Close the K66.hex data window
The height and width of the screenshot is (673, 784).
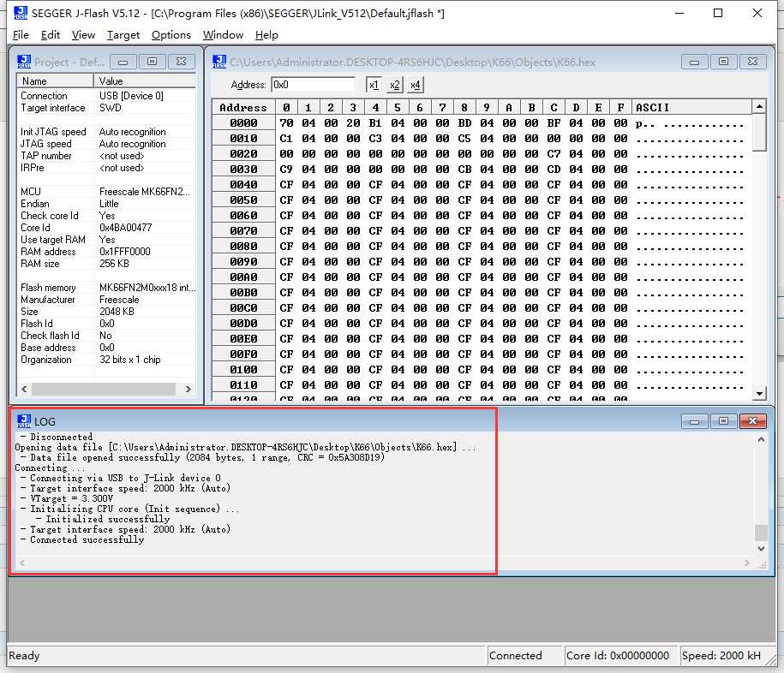[753, 62]
